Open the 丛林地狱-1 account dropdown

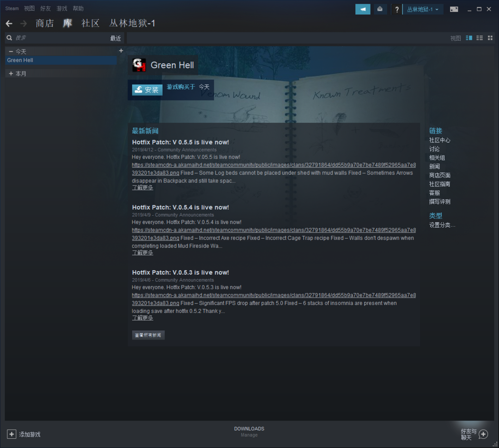pos(422,9)
